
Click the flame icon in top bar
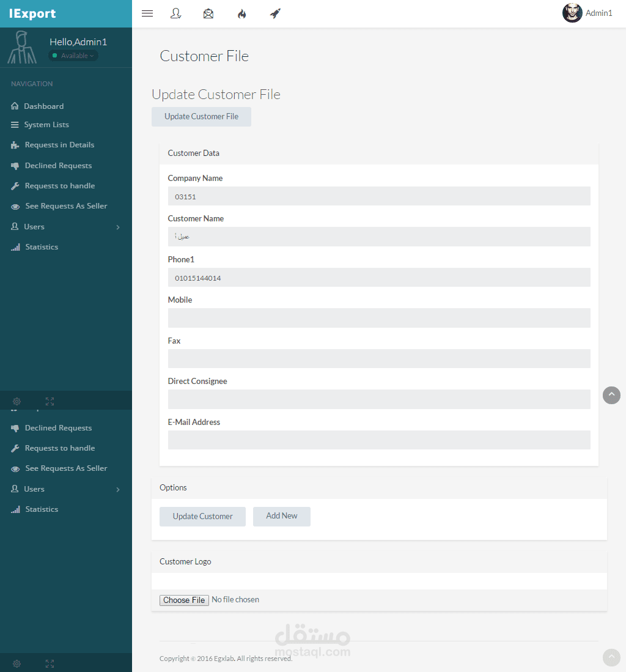pos(241,14)
